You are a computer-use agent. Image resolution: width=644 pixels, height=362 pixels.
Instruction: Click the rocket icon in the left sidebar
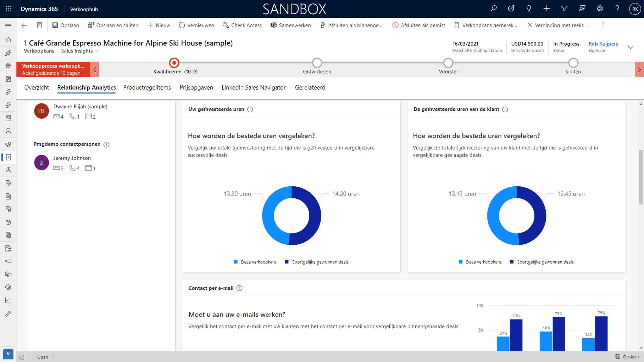point(9,53)
